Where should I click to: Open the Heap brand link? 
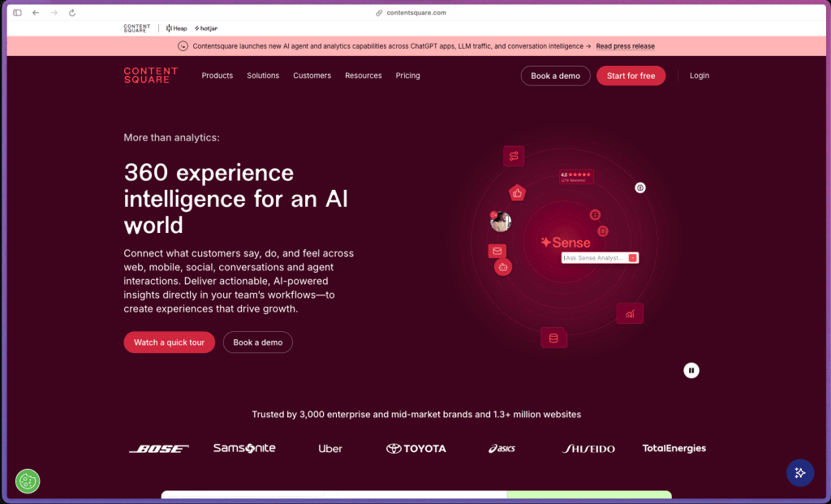[176, 28]
